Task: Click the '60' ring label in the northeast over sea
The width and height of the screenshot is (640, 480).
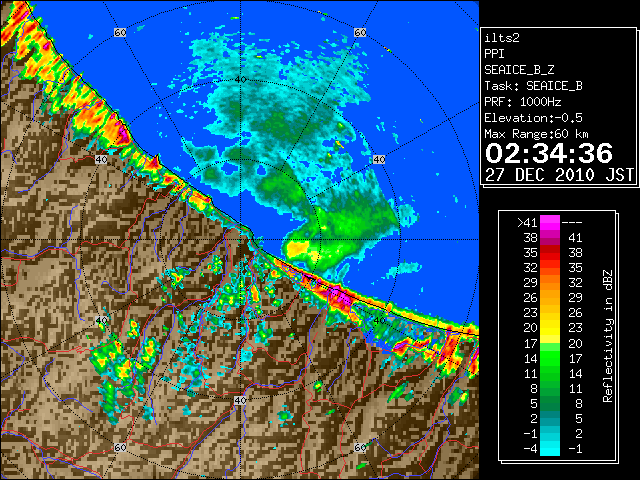Action: pyautogui.click(x=360, y=32)
